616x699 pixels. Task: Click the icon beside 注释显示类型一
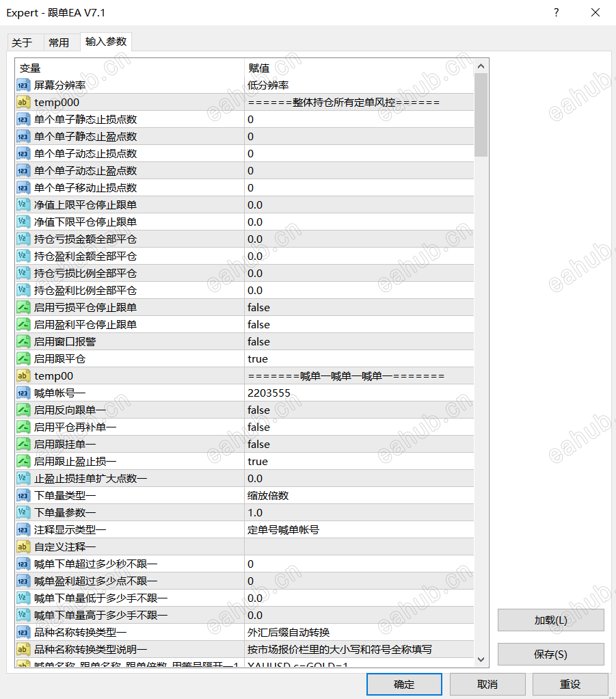(23, 529)
